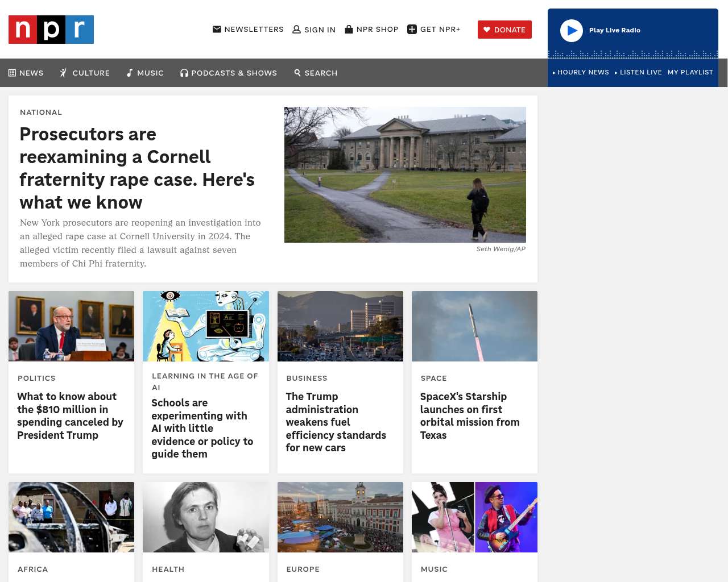Play live radio with the play button
Screen dimensions: 728x582
coord(572,31)
